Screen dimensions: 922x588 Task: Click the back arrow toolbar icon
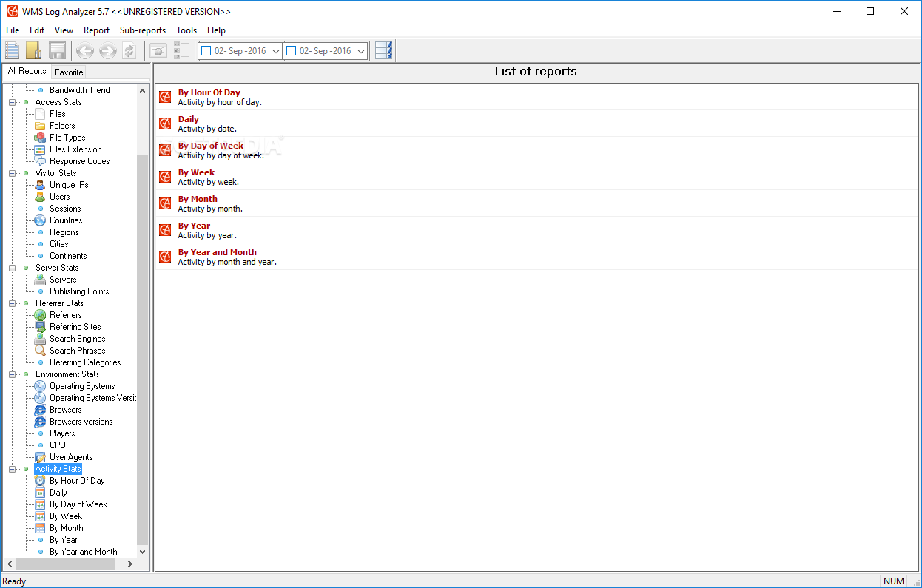[85, 51]
